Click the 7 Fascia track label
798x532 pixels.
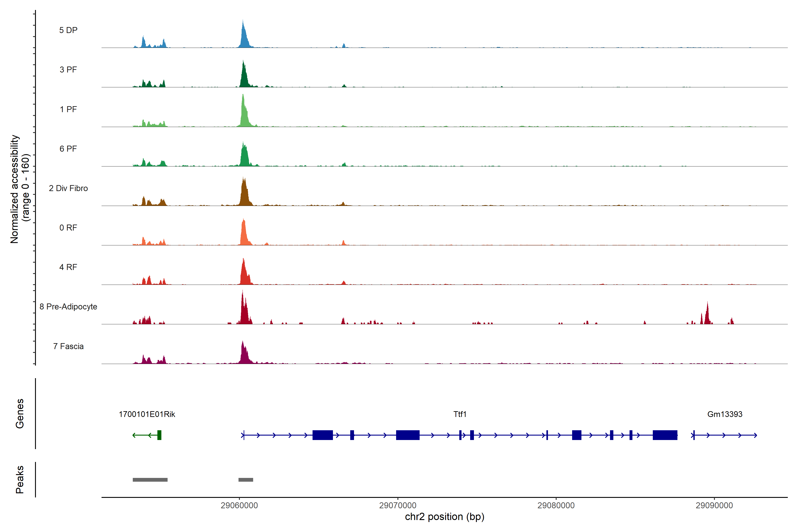(x=68, y=346)
